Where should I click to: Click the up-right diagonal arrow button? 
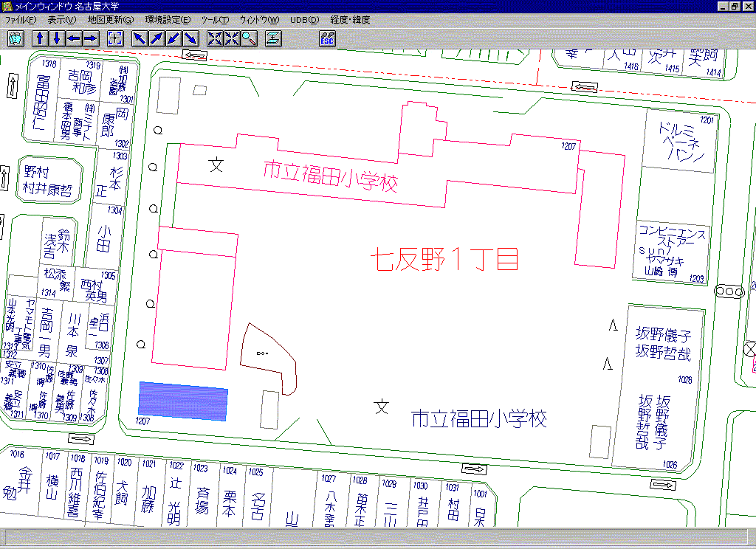click(x=157, y=38)
